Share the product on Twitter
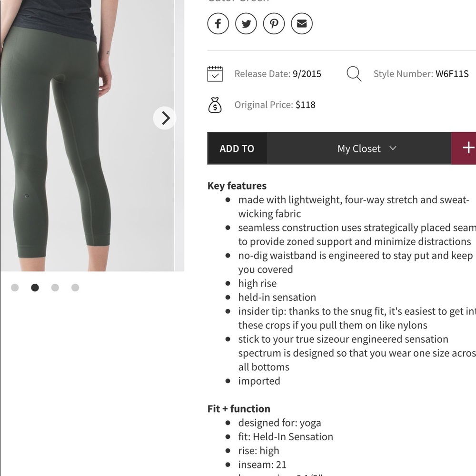Screen dimensions: 476x476 click(x=246, y=23)
